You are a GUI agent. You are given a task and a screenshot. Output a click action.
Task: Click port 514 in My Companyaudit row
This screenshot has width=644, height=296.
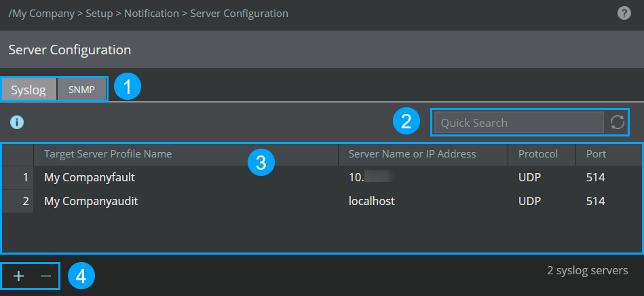tap(608, 201)
